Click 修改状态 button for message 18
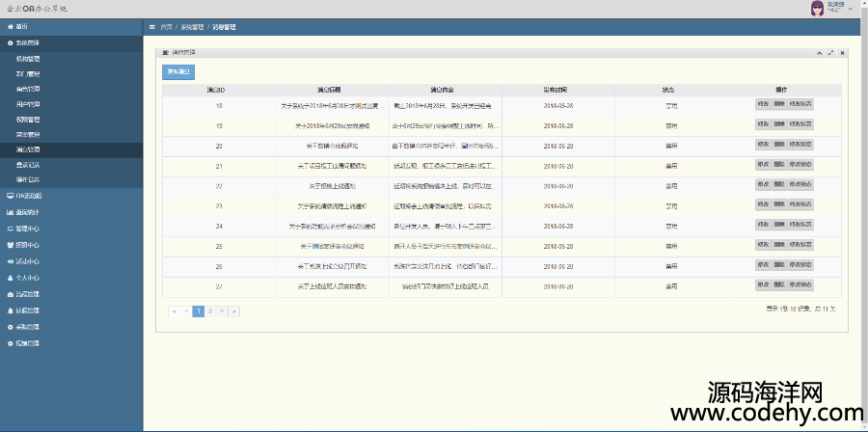This screenshot has height=432, width=868. pyautogui.click(x=800, y=104)
